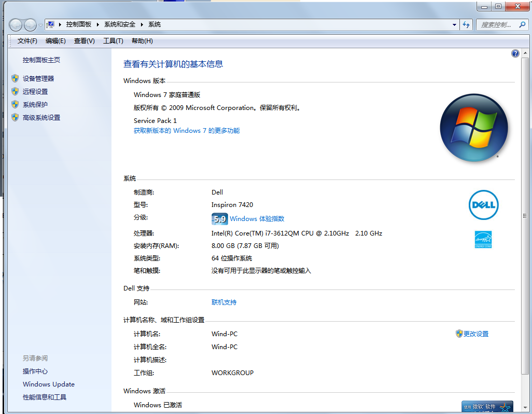Viewport: 532px width, 414px height.
Task: Open help via the blue question mark icon
Action: pyautogui.click(x=515, y=53)
